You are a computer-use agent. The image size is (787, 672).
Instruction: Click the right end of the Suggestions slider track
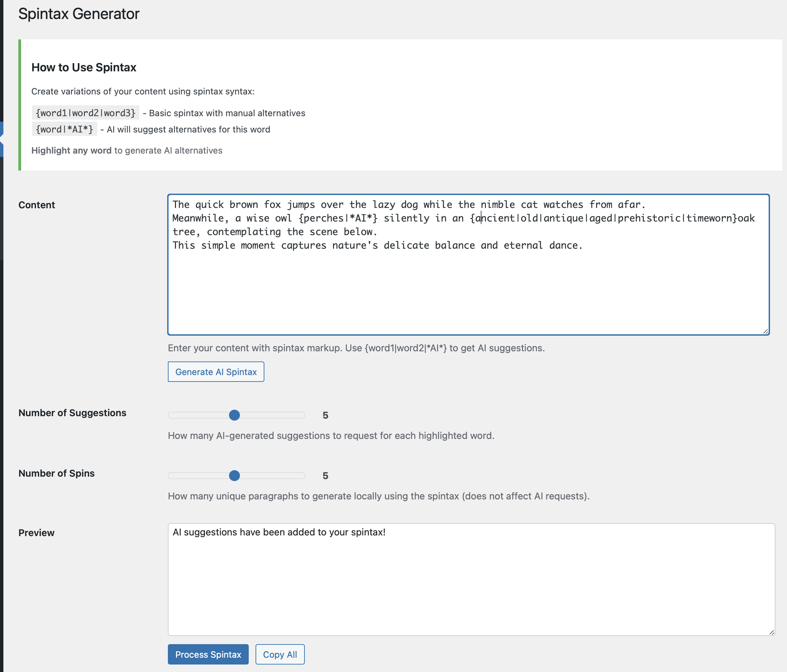[303, 415]
